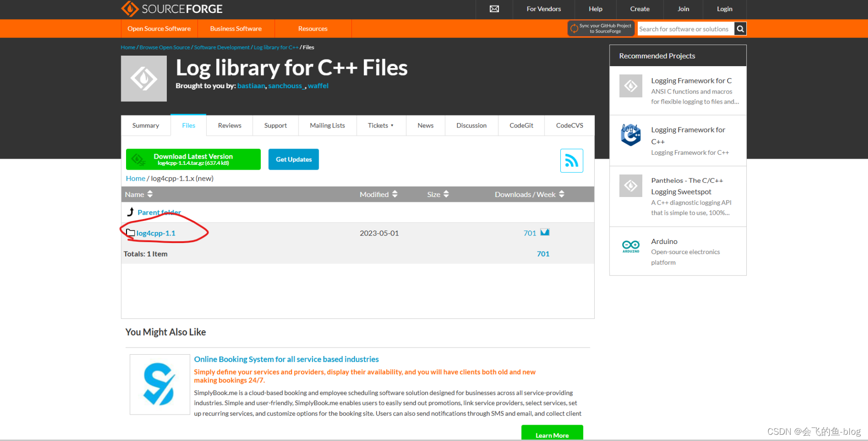Open the Resources menu
The width and height of the screenshot is (868, 441).
(313, 29)
